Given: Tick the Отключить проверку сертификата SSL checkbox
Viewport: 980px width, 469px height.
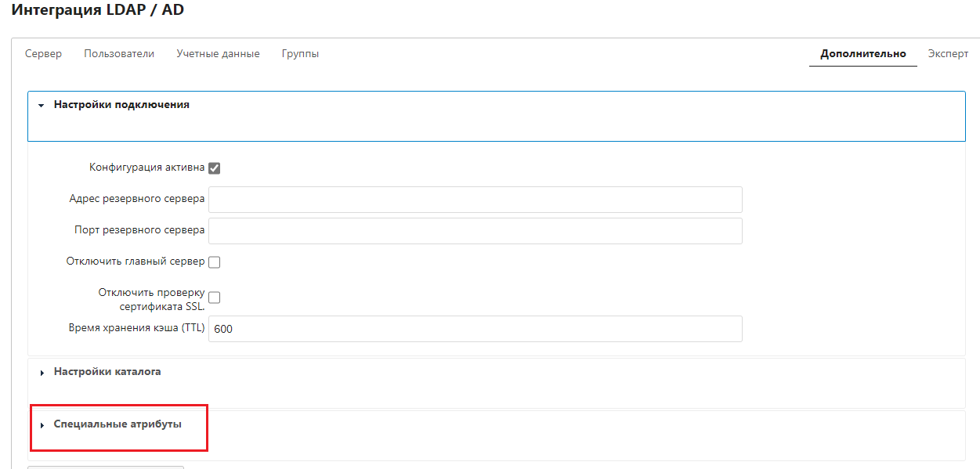Looking at the screenshot, I should click(214, 298).
